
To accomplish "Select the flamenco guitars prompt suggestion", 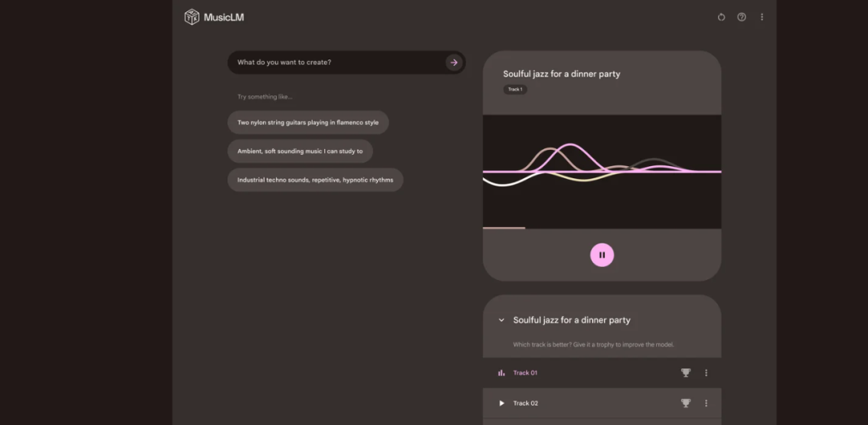I will 308,122.
